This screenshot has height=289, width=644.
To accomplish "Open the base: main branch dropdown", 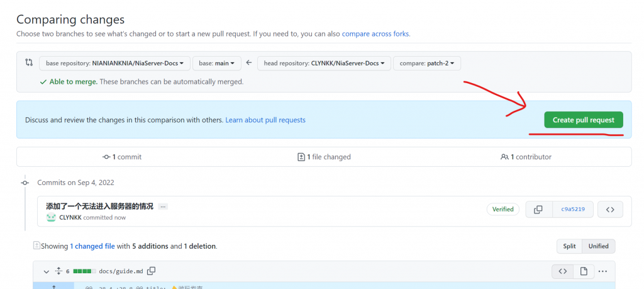I will (216, 64).
